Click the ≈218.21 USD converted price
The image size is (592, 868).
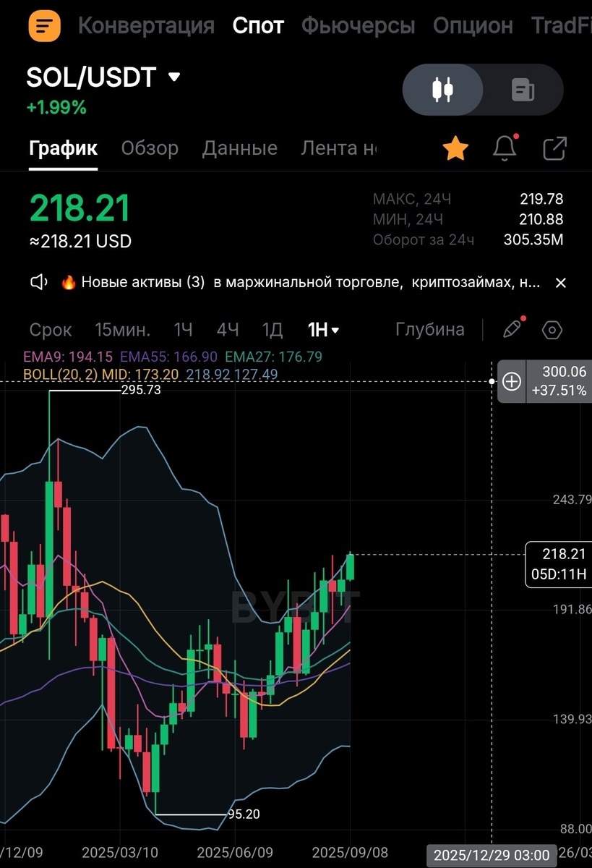click(x=80, y=242)
